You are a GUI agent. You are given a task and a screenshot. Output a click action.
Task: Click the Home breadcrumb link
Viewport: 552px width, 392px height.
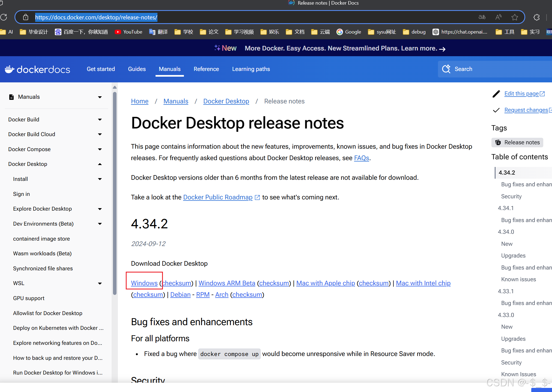tap(140, 101)
